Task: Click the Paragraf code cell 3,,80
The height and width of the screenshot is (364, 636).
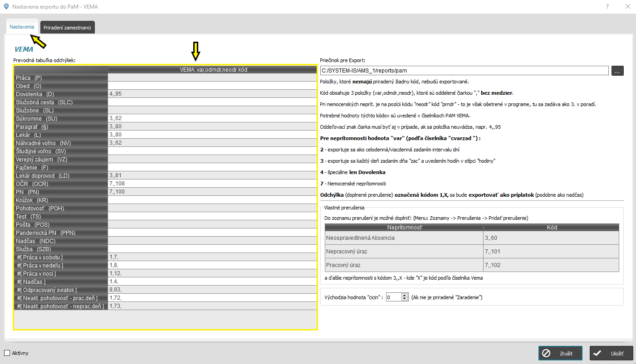Action: click(212, 126)
